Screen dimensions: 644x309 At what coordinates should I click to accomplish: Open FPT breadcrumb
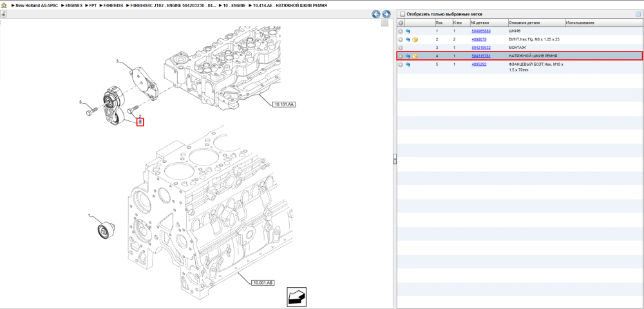pyautogui.click(x=93, y=5)
